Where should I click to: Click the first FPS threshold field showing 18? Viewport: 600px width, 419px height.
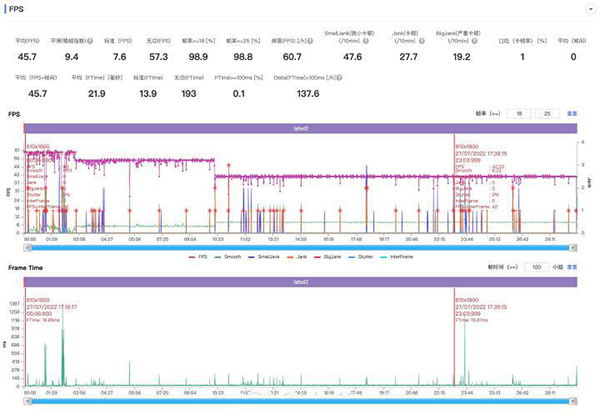[x=519, y=114]
